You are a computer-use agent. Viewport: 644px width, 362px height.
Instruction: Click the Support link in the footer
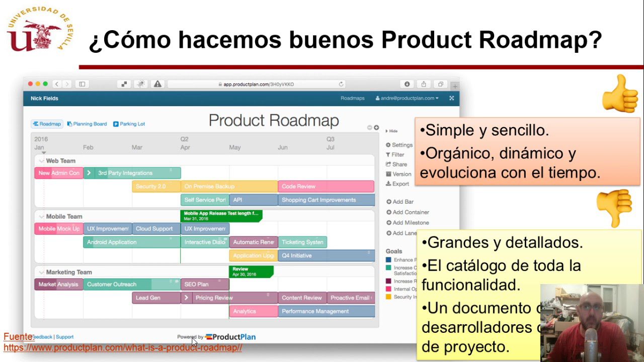click(x=65, y=336)
